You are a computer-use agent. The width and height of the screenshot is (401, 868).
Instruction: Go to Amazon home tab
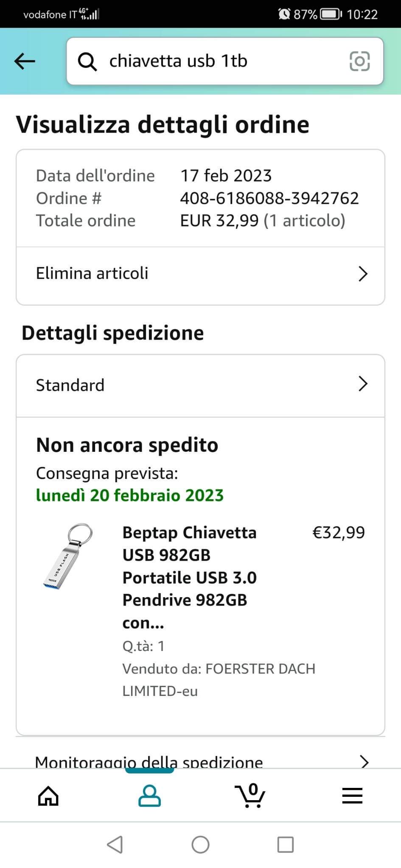[48, 796]
